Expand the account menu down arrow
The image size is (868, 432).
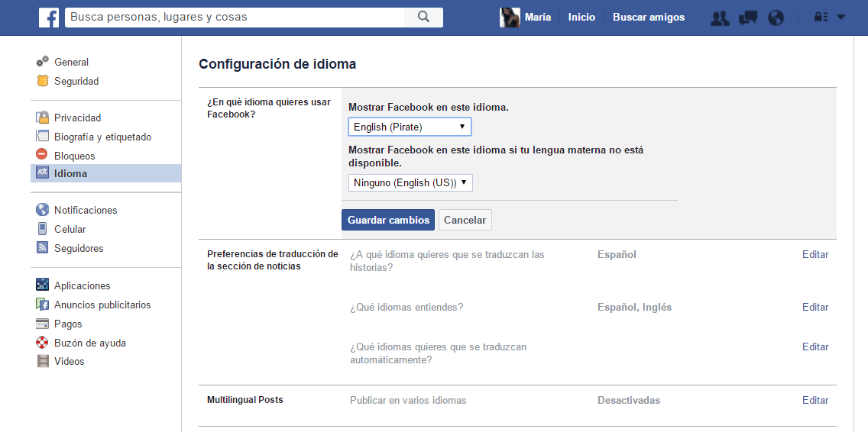(x=841, y=18)
